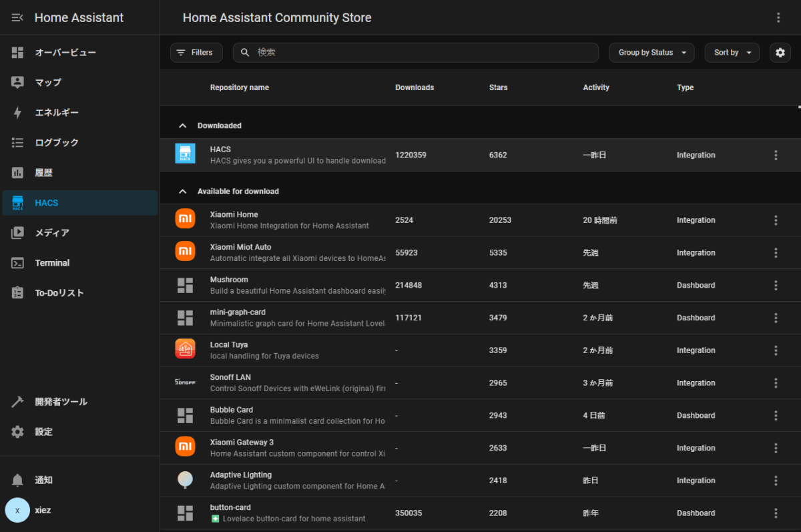Focus the 検索 search field
The height and width of the screenshot is (532, 801).
[x=416, y=52]
